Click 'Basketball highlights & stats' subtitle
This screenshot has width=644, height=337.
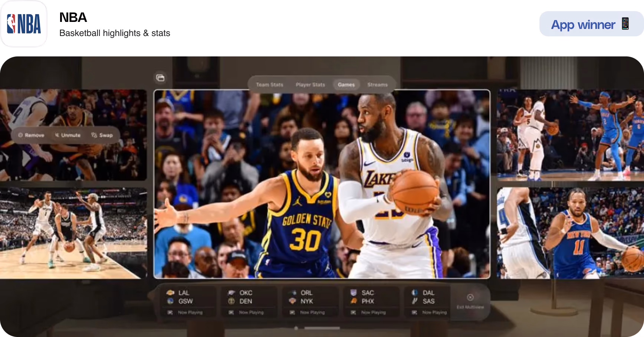point(115,33)
